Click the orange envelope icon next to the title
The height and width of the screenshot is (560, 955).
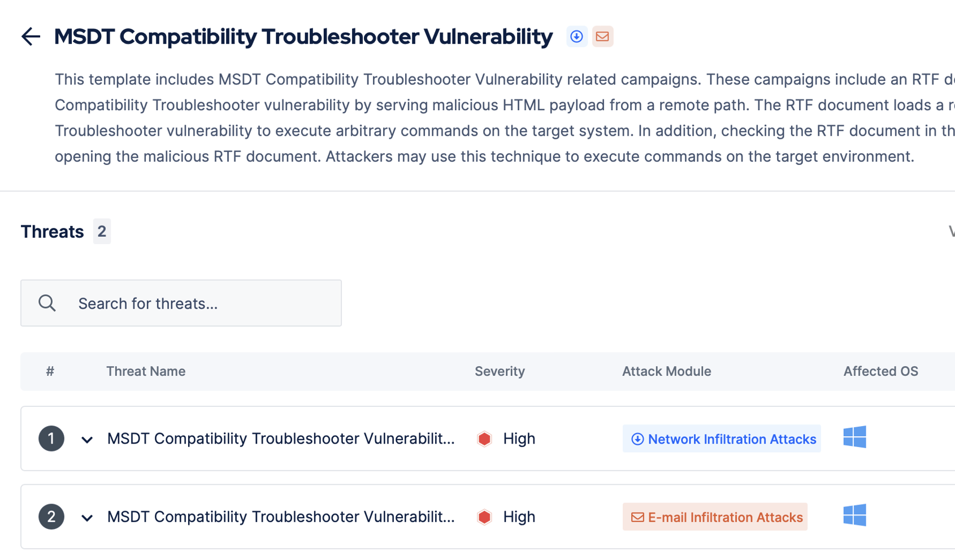tap(602, 36)
